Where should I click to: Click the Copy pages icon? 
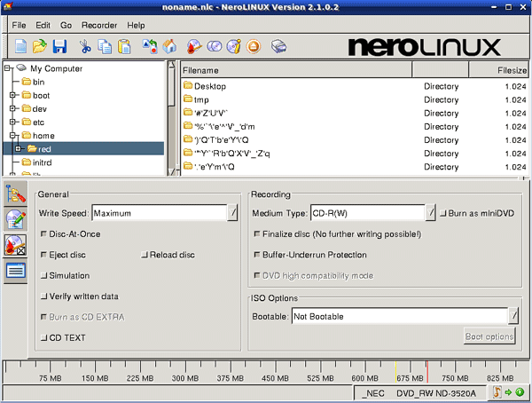pos(105,46)
